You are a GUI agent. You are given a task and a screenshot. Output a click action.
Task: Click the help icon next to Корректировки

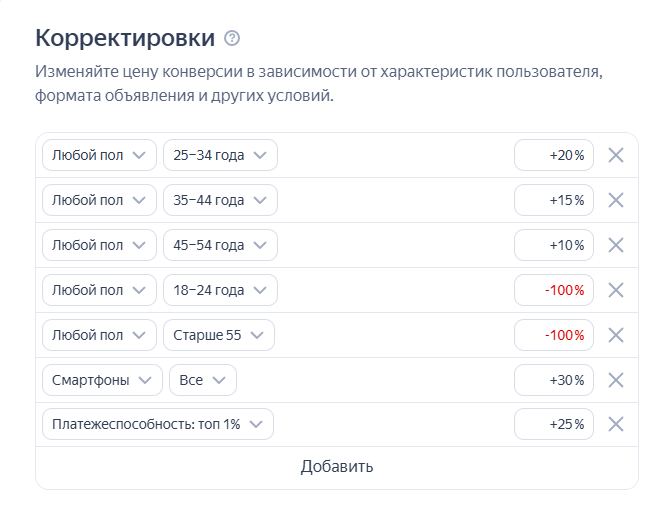point(233,39)
